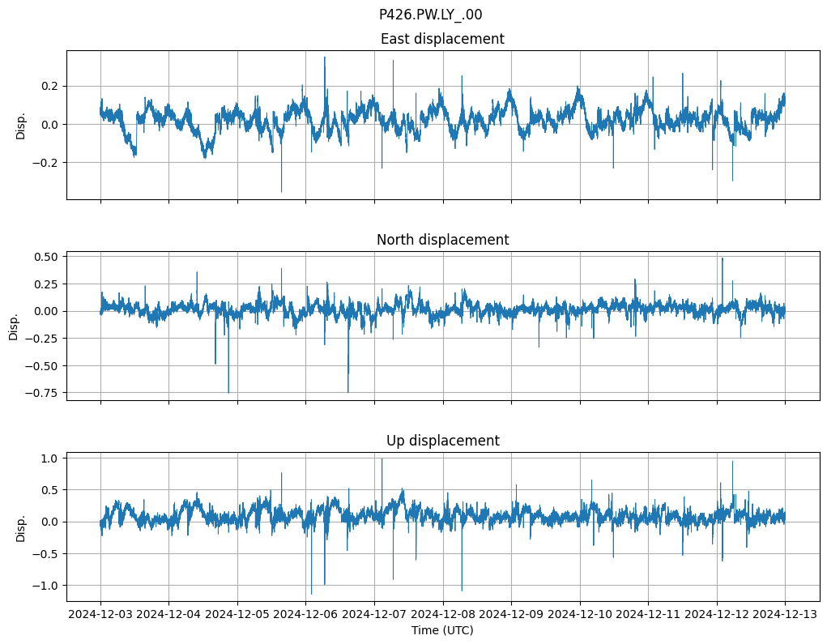Click the −0.5 tick on Up y-axis
This screenshot has width=827, height=644.
point(49,554)
